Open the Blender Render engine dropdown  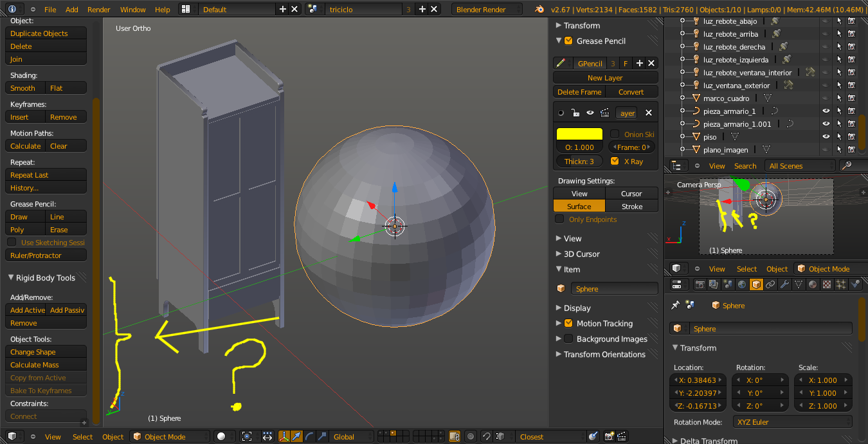(x=489, y=9)
